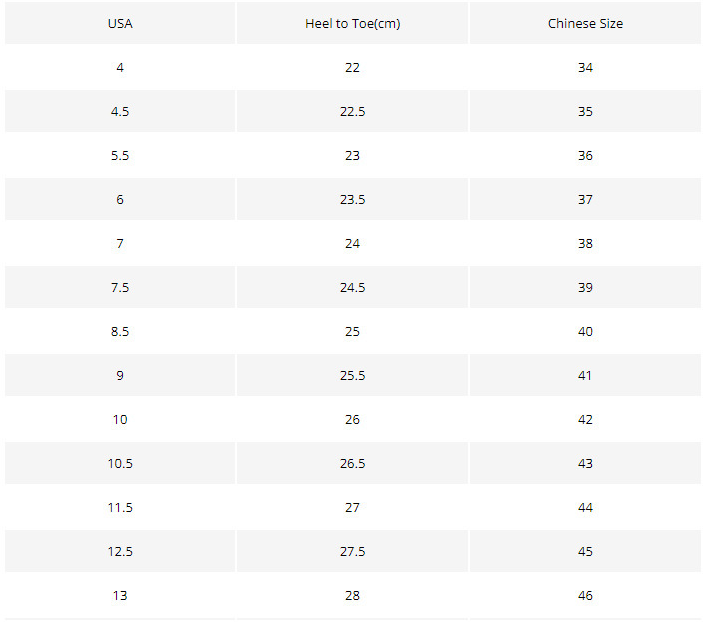Click the USA column header
This screenshot has width=724, height=627.
tap(120, 24)
